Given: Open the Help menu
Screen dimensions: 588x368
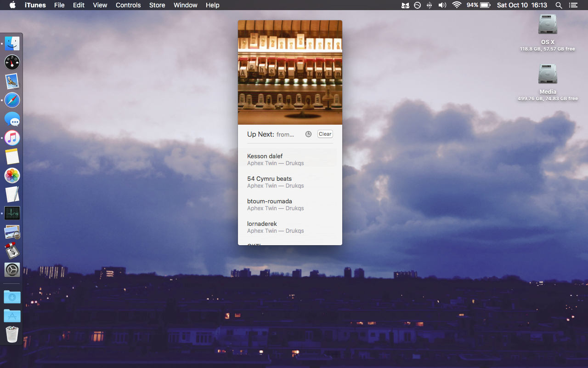Looking at the screenshot, I should 212,5.
